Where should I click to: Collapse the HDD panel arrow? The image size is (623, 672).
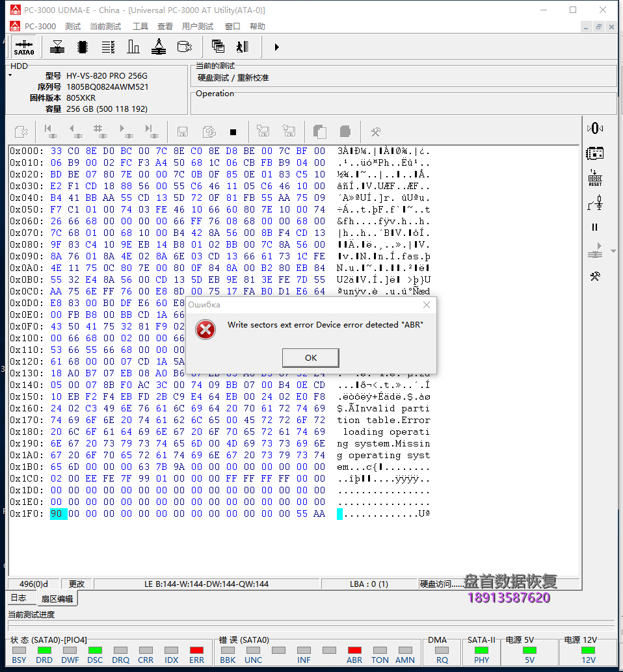10,75
